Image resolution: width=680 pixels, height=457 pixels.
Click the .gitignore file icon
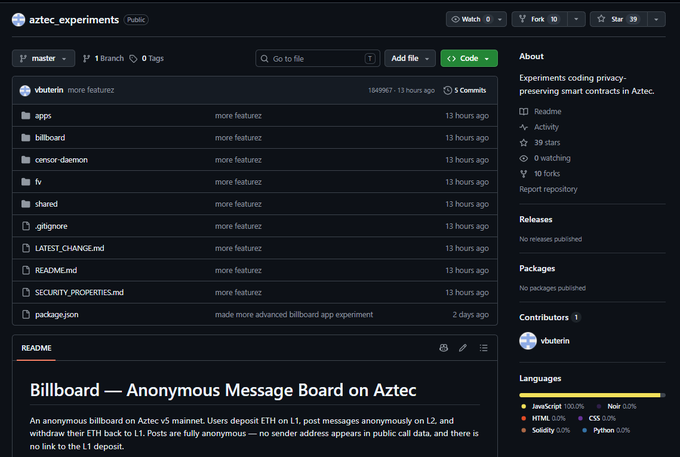point(26,226)
